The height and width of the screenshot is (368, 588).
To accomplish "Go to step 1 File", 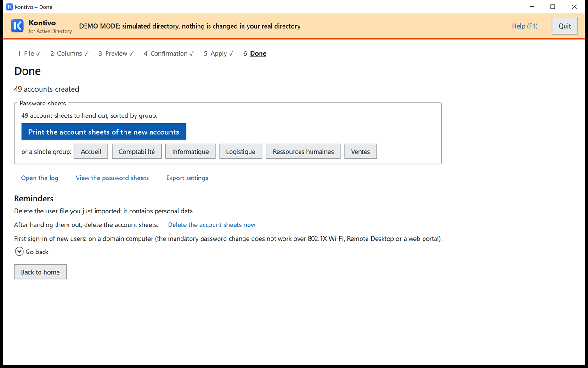I will (29, 53).
